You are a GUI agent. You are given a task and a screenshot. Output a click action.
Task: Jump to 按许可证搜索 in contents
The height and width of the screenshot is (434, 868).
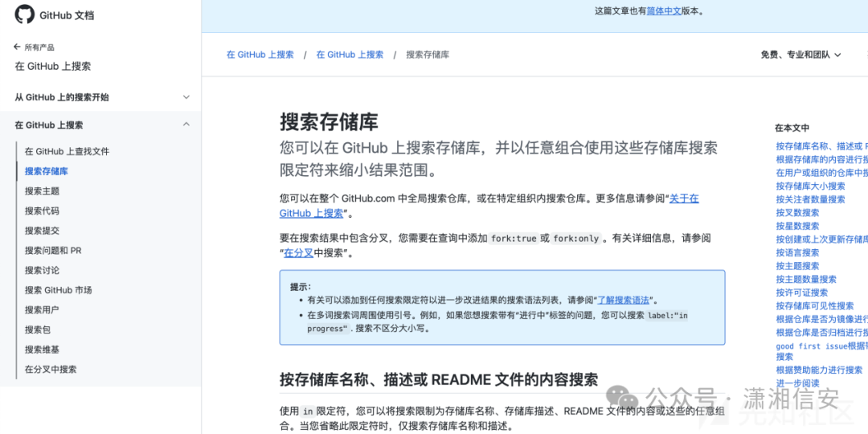(802, 293)
